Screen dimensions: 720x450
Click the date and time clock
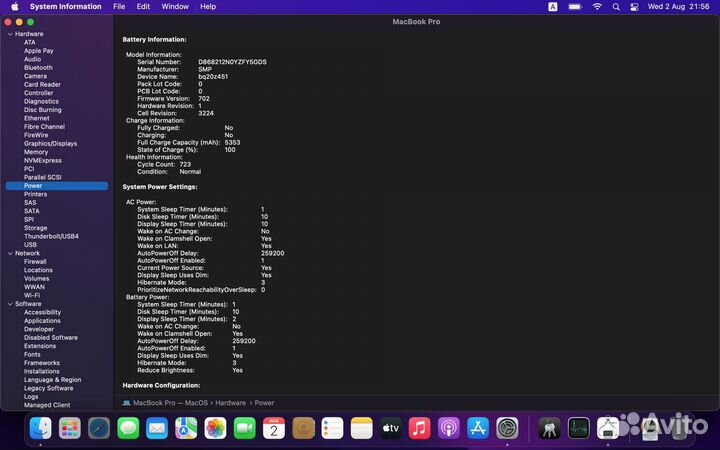[x=679, y=6]
